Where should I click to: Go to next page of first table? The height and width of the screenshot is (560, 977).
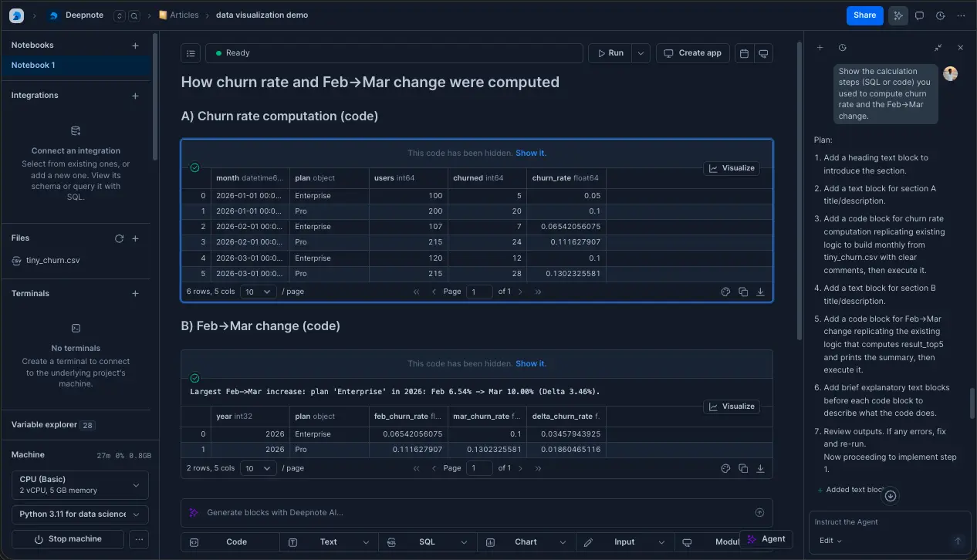520,292
